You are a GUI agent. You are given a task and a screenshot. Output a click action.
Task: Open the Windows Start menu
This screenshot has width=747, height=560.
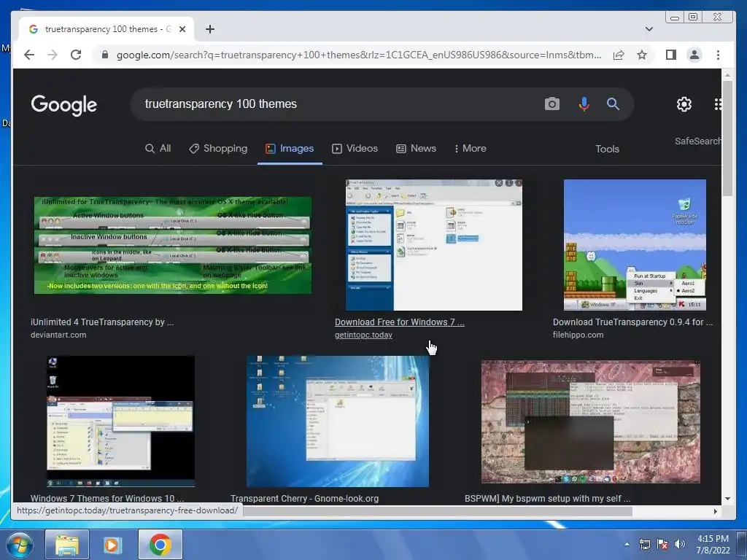click(18, 545)
